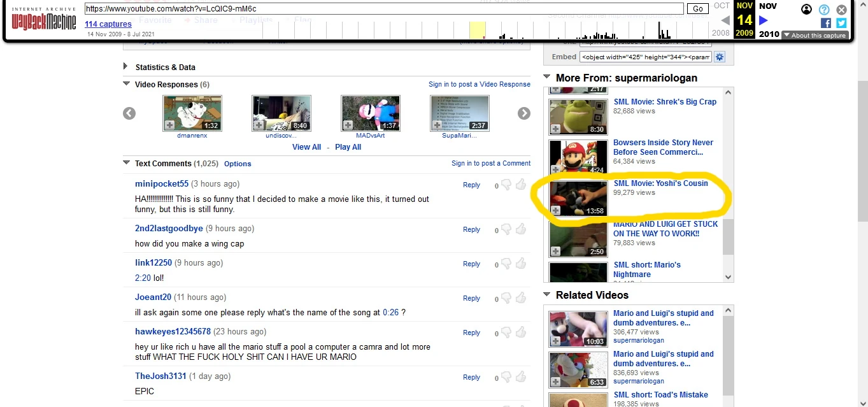Reply to minipocket55's comment

471,185
